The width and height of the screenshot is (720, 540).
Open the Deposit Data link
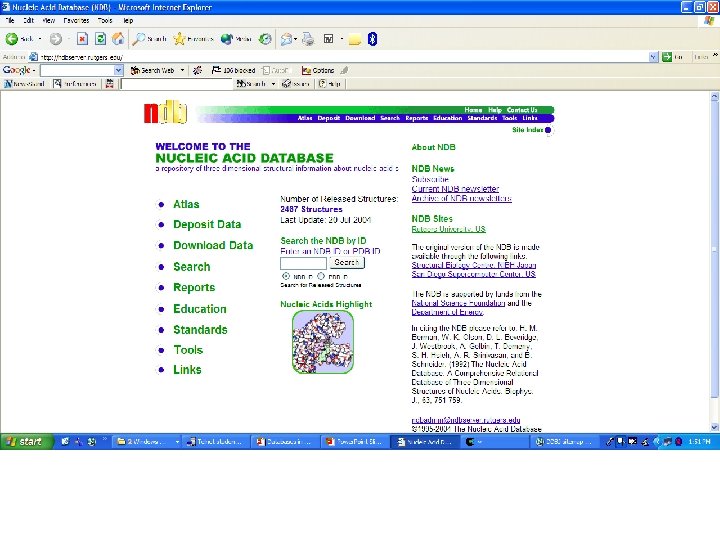[x=207, y=225]
